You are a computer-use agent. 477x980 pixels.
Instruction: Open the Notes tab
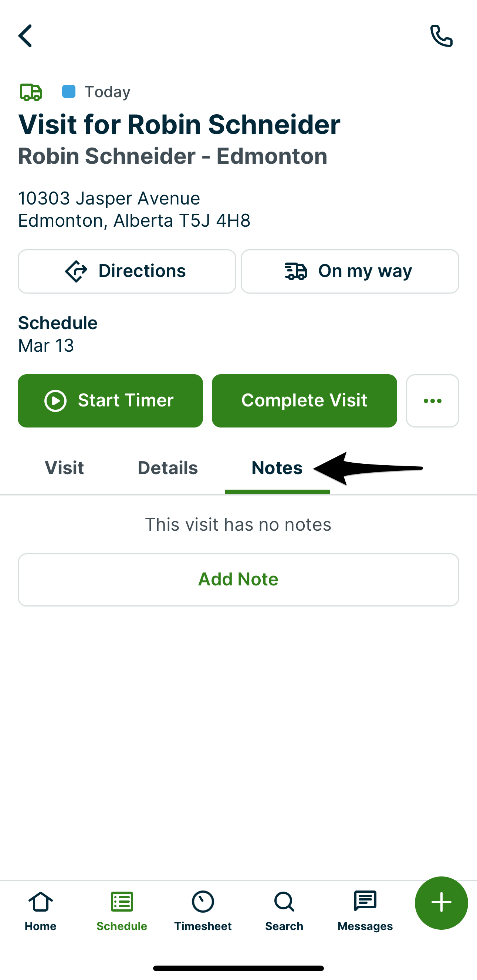tap(277, 467)
